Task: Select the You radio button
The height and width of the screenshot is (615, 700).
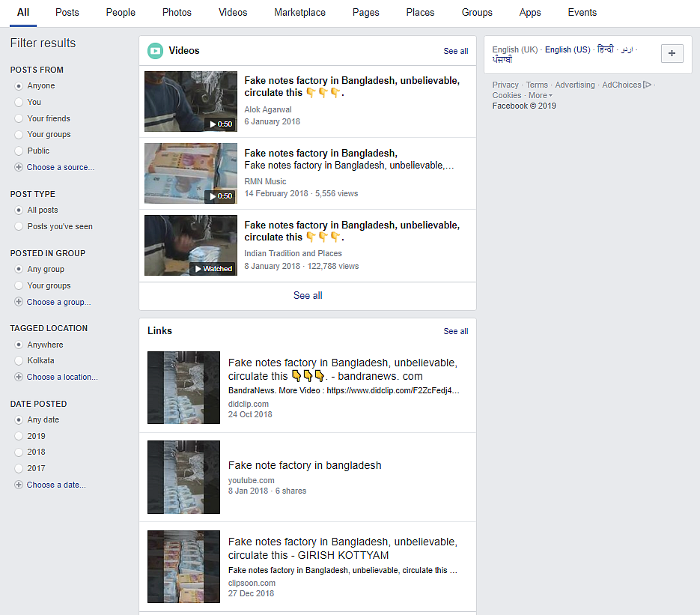Action: (19, 103)
